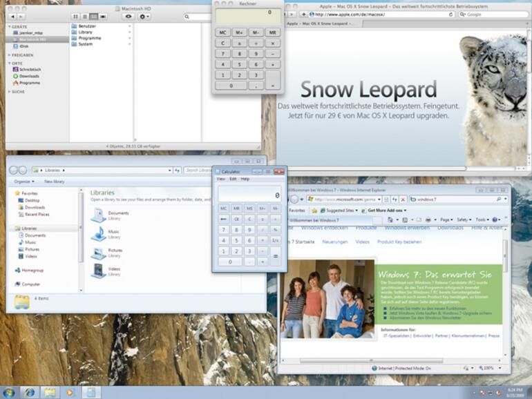This screenshot has height=399, width=532.
Task: Click the Finder search field
Action: coord(198,17)
